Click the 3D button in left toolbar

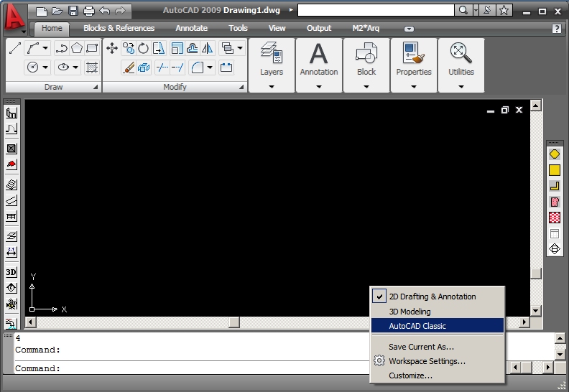click(x=11, y=272)
